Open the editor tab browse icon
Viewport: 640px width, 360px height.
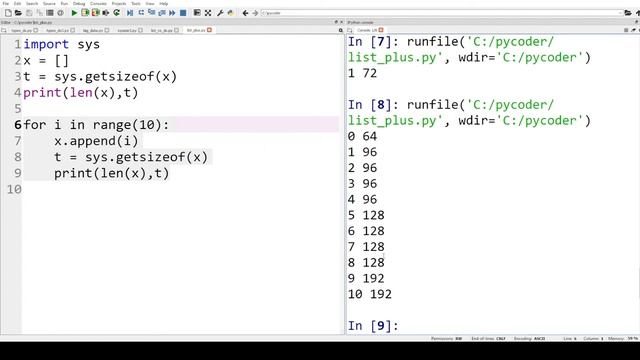[4, 30]
